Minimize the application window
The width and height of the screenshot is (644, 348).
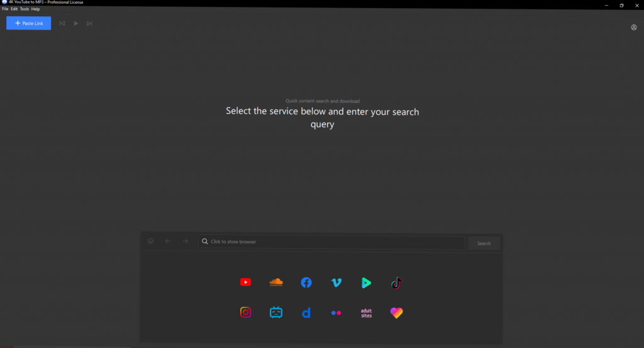click(x=606, y=5)
